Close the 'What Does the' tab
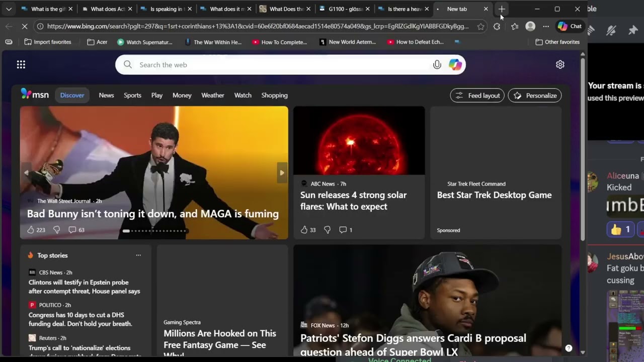The width and height of the screenshot is (644, 362). [309, 9]
